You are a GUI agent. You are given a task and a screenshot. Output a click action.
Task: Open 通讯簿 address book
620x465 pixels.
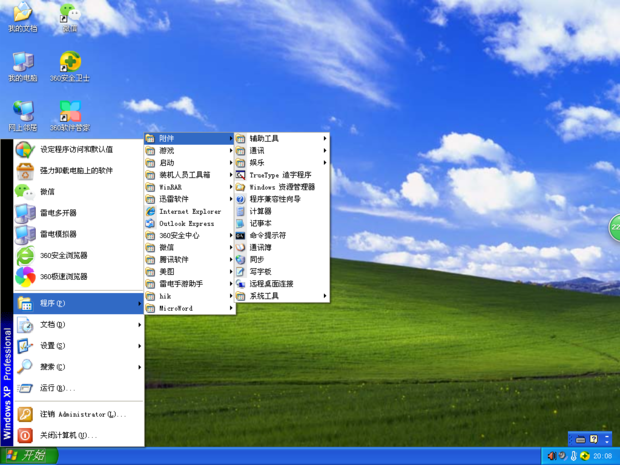click(282, 248)
